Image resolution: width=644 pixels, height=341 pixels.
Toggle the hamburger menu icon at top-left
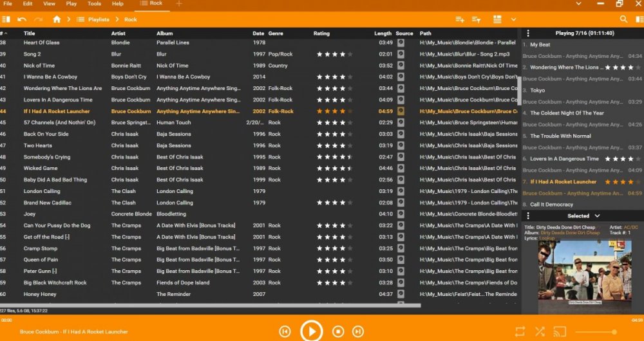coord(7,19)
